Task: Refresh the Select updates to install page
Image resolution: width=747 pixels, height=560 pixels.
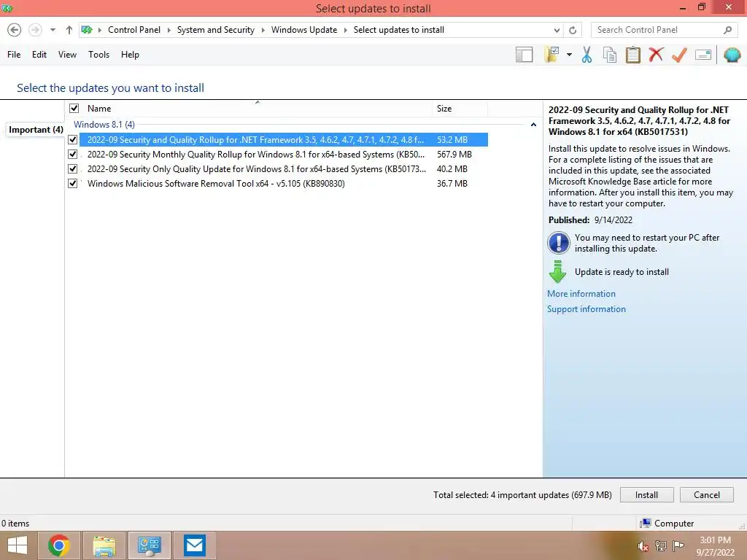Action: click(x=573, y=30)
